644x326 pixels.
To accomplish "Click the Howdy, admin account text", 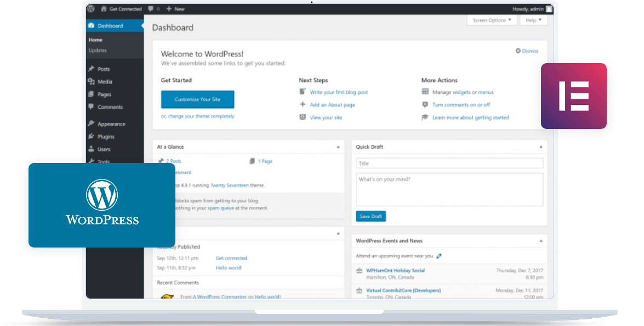I will click(x=528, y=9).
